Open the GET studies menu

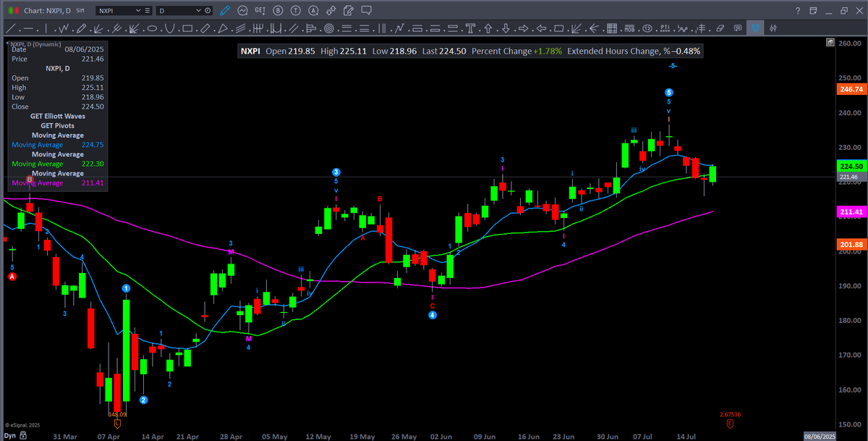(x=260, y=11)
